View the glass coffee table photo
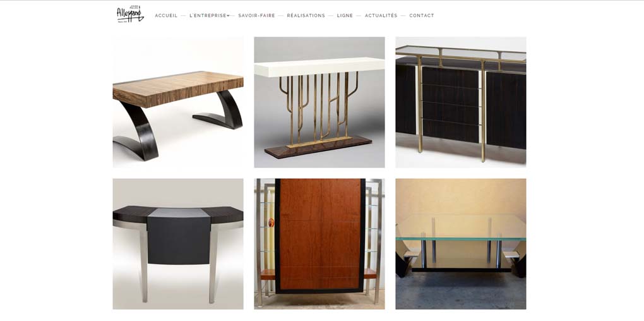Screen dimensions: 644x321 coord(461,244)
